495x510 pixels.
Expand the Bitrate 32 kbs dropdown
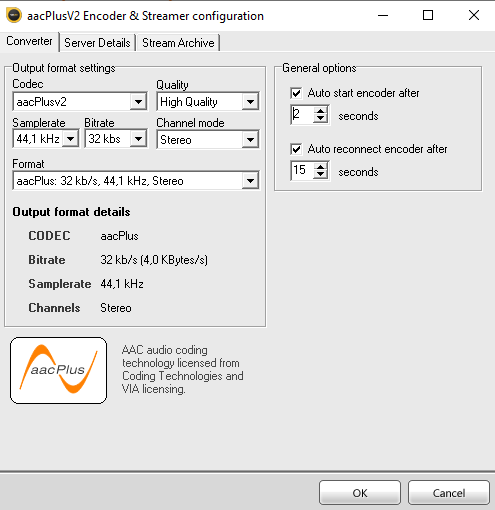(x=116, y=139)
